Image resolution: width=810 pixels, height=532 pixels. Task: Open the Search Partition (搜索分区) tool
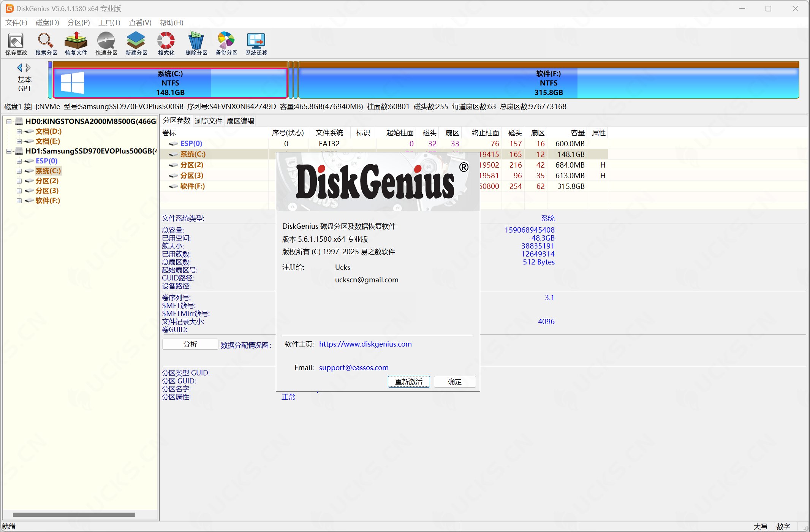point(46,44)
